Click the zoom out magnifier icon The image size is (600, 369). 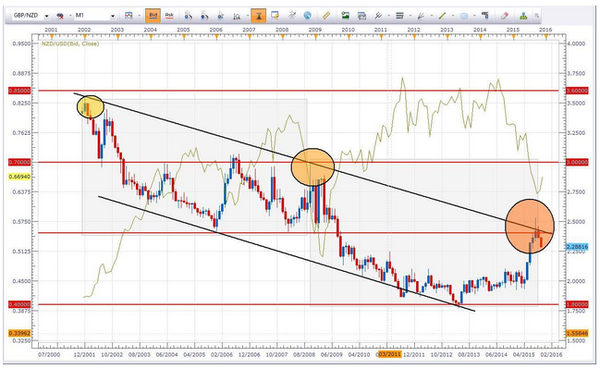(x=204, y=16)
